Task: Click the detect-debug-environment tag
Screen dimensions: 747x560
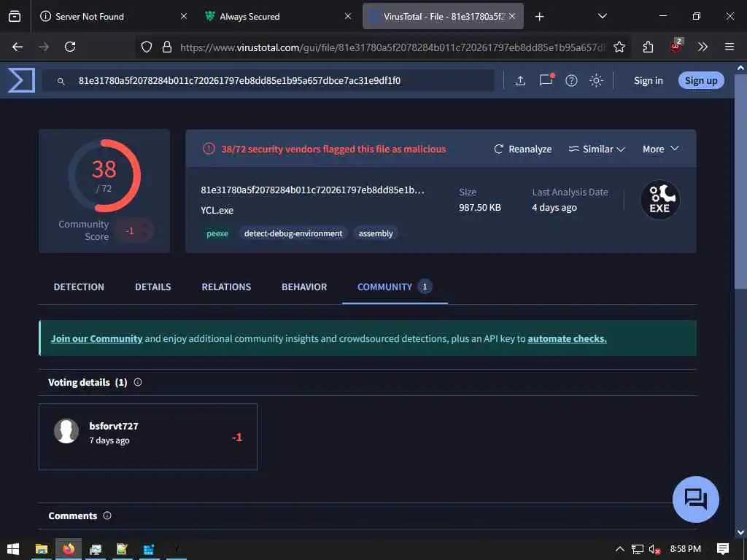Action: point(293,233)
